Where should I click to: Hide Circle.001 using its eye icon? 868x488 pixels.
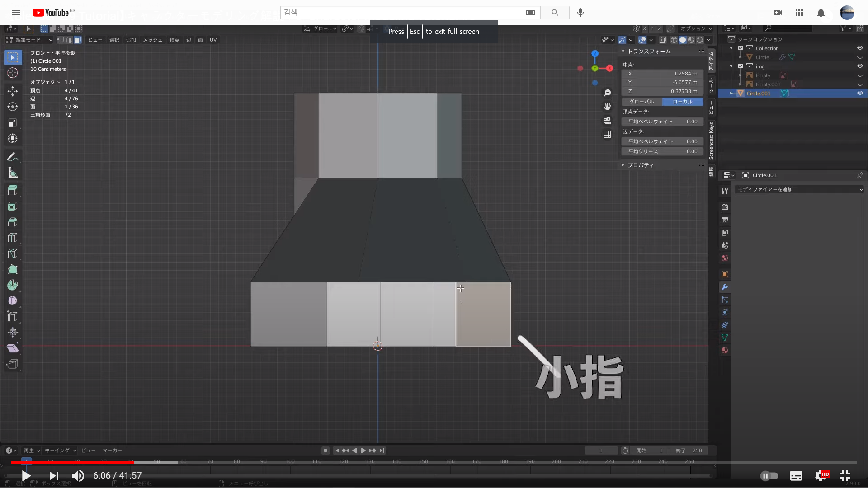860,93
